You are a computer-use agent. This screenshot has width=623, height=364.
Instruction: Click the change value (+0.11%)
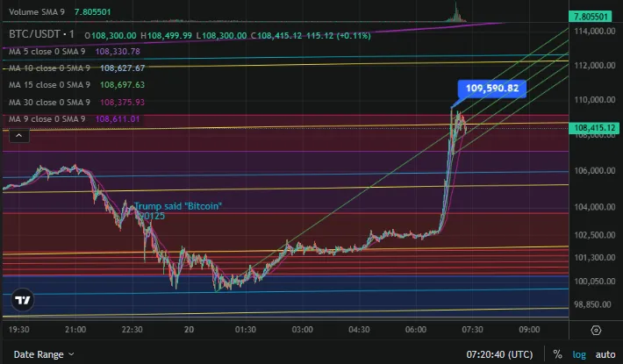354,36
